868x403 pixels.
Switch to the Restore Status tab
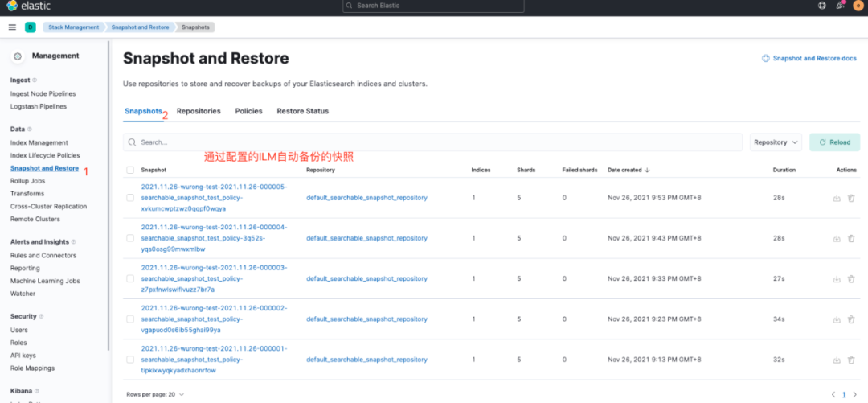[x=302, y=111]
